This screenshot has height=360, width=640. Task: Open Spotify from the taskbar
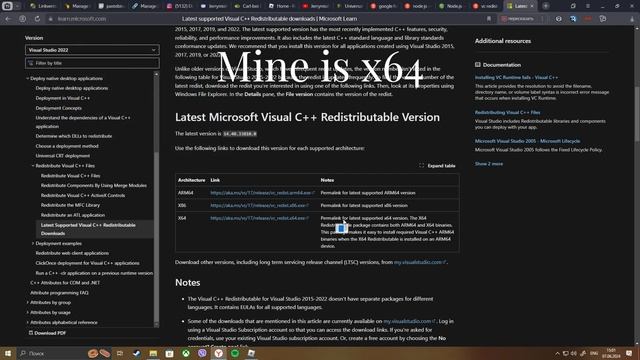tap(235, 353)
